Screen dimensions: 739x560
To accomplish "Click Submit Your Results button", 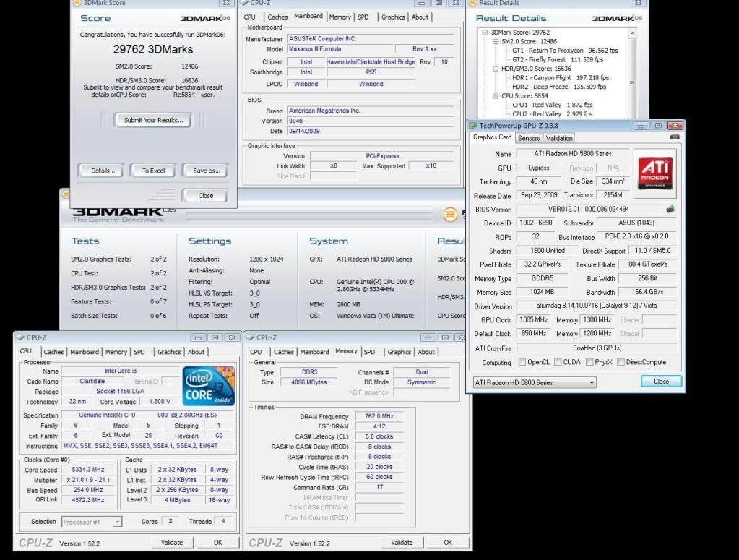I will point(153,120).
